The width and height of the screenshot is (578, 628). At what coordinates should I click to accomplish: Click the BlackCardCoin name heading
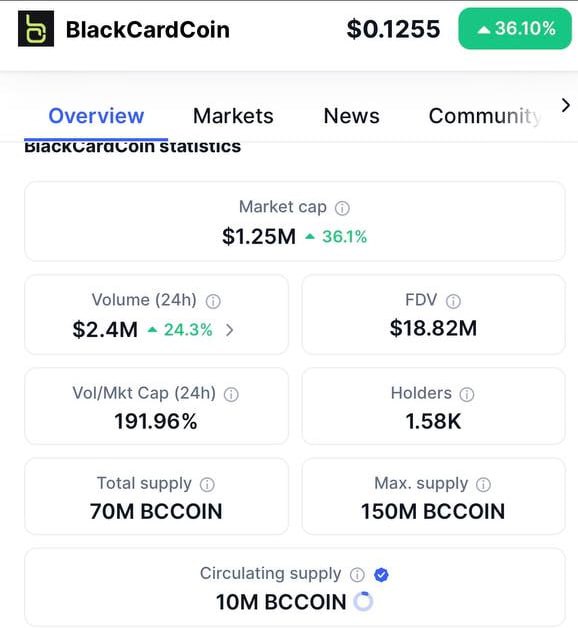pos(148,30)
